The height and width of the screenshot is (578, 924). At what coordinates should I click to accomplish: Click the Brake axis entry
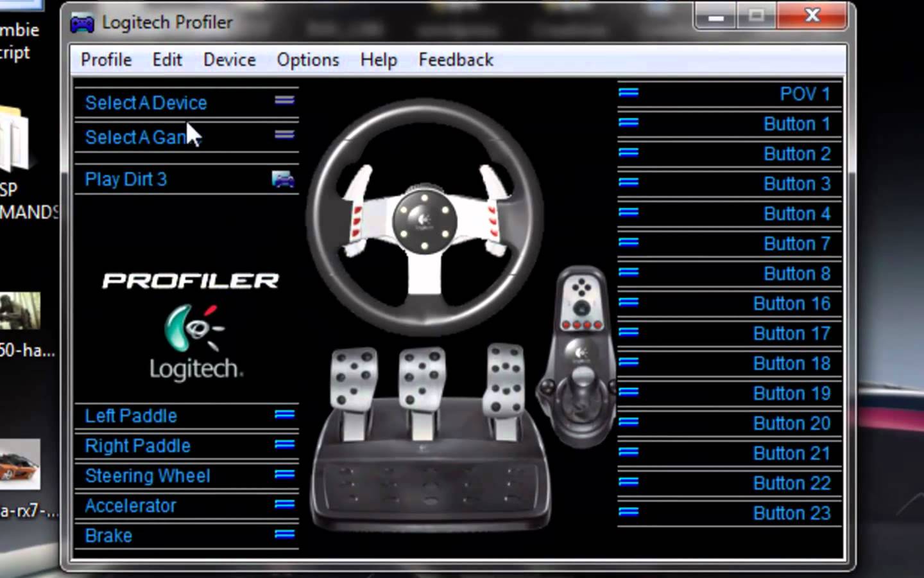pos(108,536)
